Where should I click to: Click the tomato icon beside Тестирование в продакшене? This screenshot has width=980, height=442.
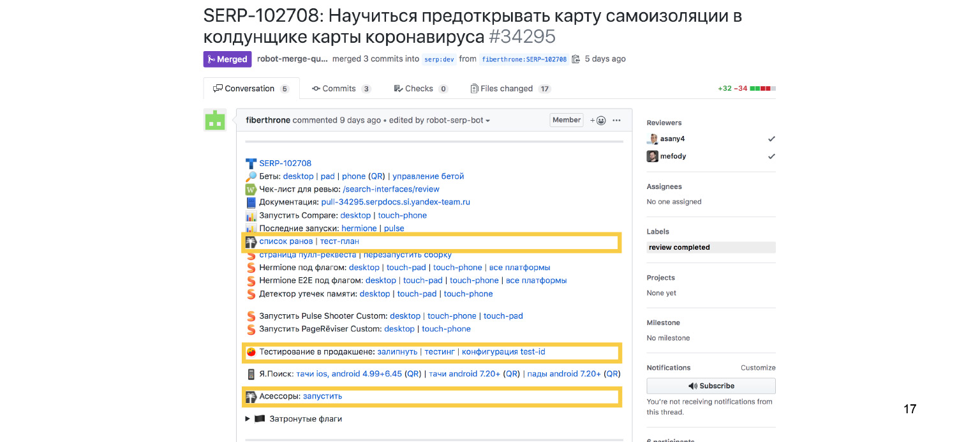(x=250, y=351)
